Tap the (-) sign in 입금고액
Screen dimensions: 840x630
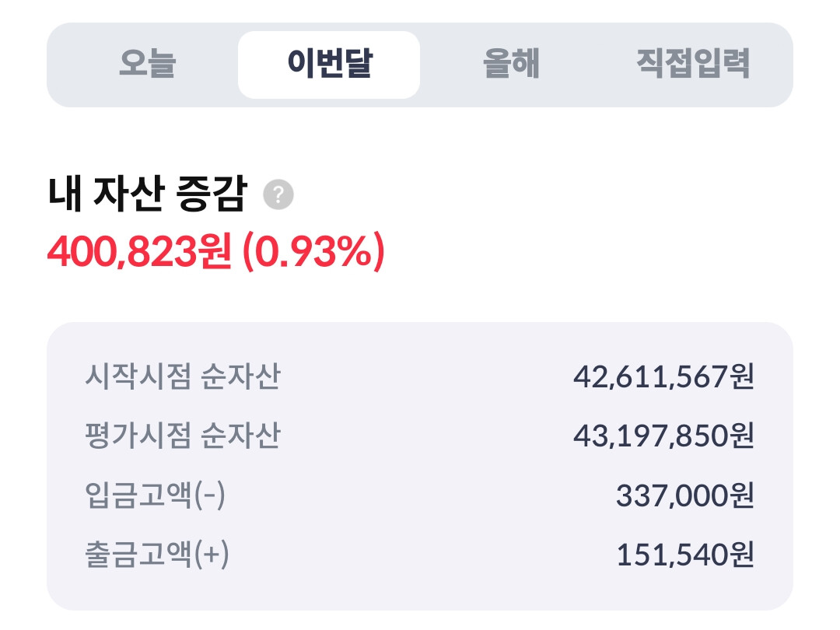(x=209, y=495)
